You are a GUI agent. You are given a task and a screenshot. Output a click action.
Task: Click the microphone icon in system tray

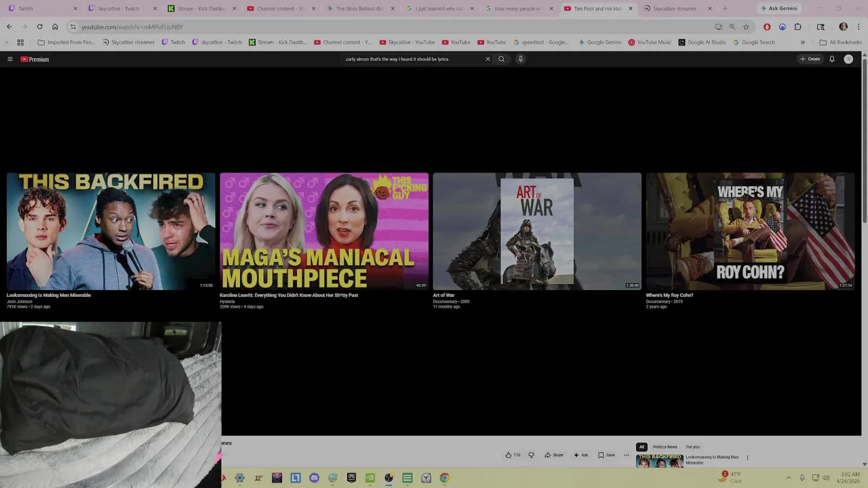pos(802,478)
